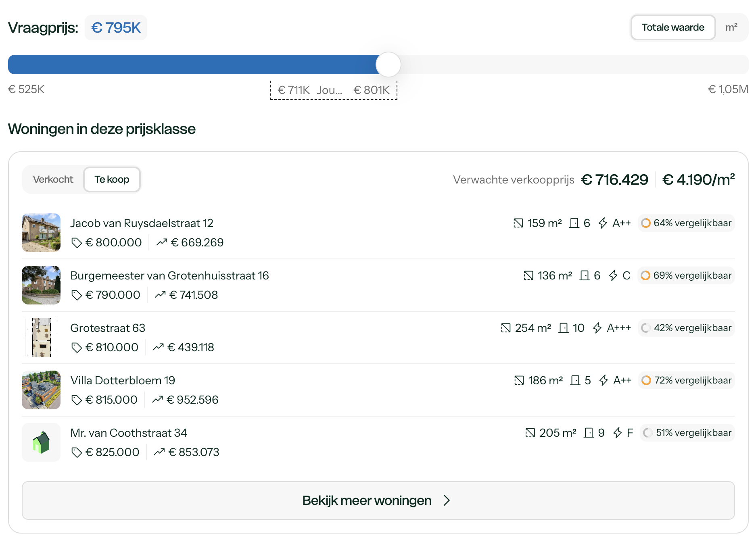The height and width of the screenshot is (542, 756).
Task: Click energy label lightning icon beside F
Action: point(617,433)
